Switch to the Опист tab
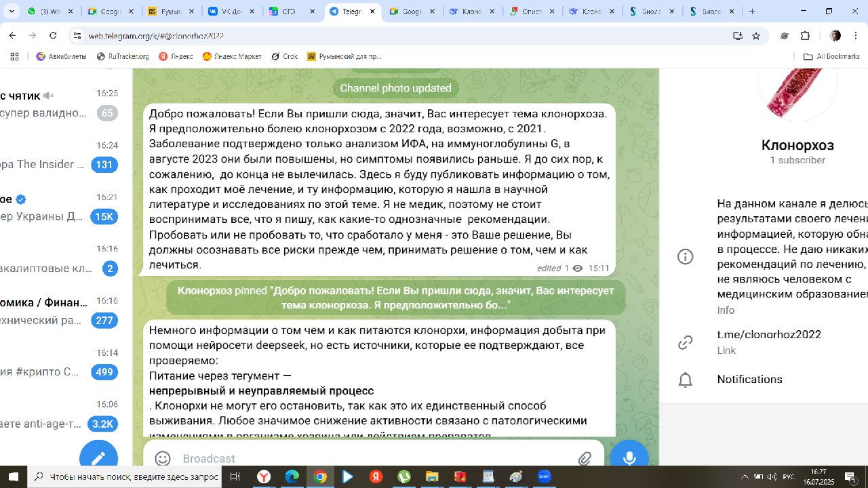Viewport: 868px width, 488px height. 532,12
